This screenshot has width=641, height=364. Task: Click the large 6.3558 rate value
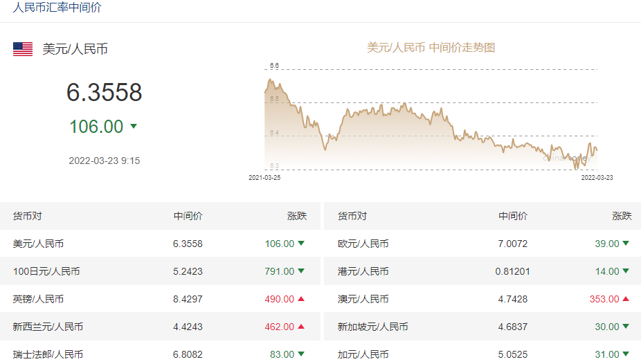104,92
